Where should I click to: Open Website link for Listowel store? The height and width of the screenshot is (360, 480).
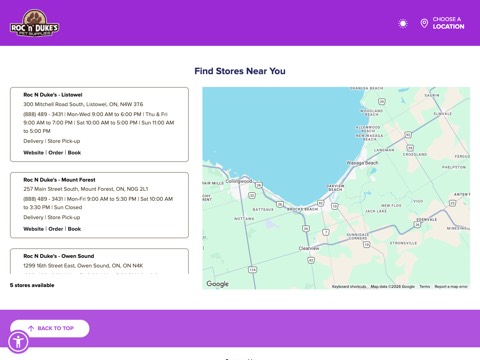tap(33, 153)
